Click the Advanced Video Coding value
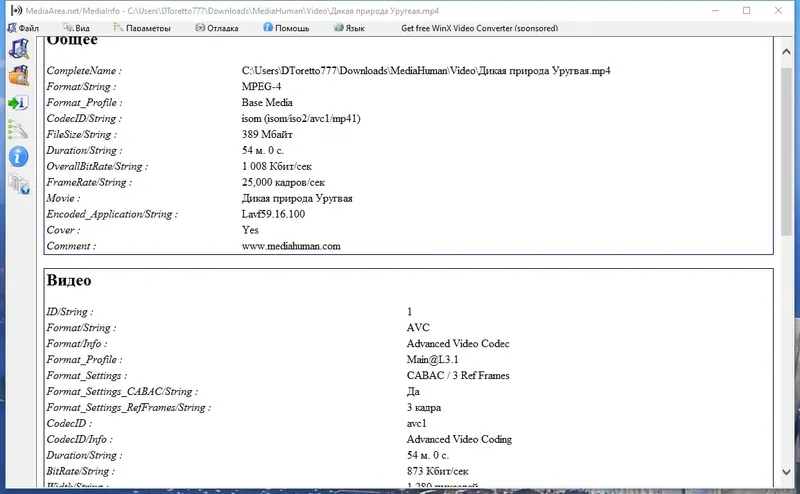 point(459,439)
